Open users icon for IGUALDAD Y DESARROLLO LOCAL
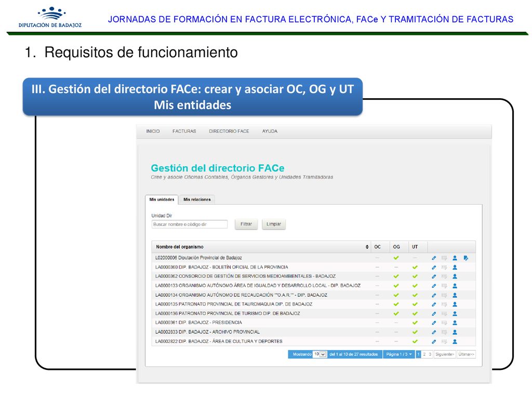 (x=455, y=286)
